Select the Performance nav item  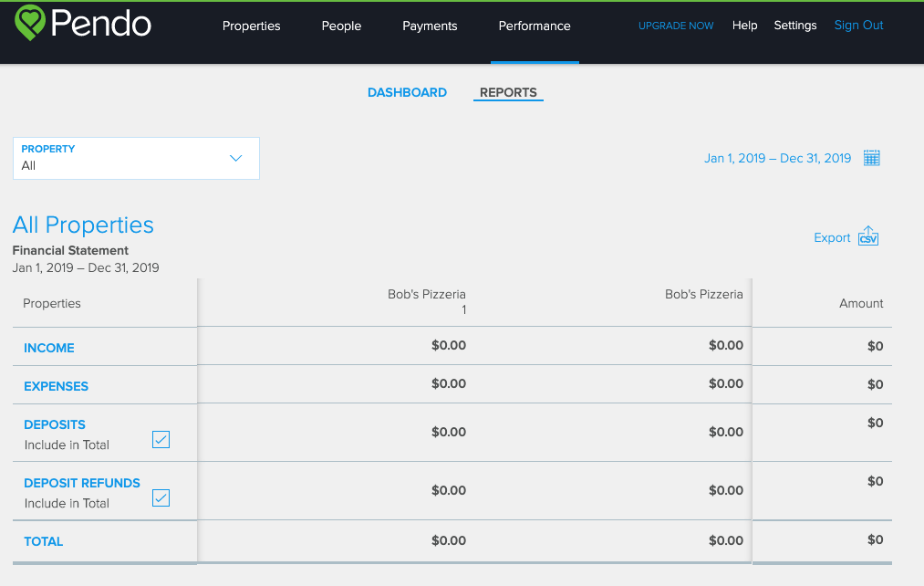(535, 26)
